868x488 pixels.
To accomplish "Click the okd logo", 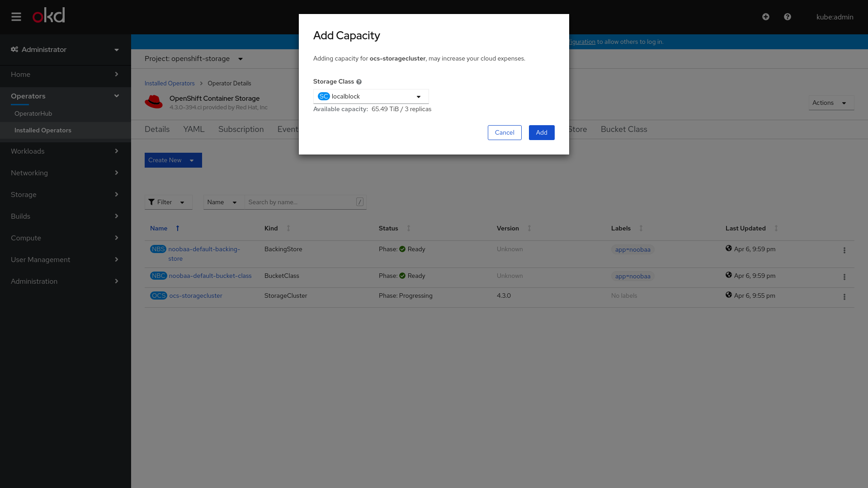I will click(49, 15).
